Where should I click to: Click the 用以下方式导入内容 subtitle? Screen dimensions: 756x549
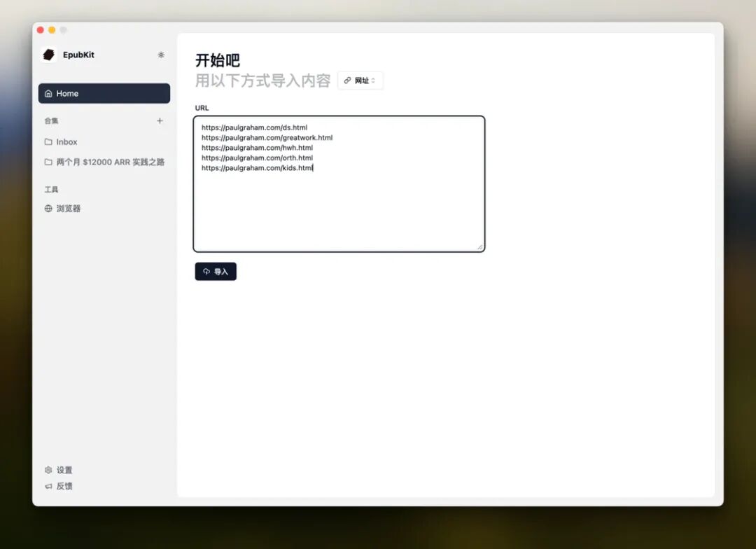[x=262, y=81]
